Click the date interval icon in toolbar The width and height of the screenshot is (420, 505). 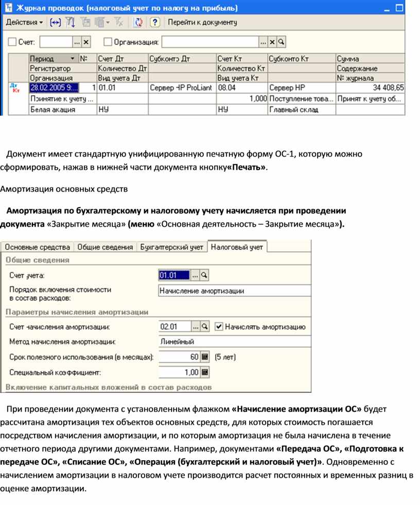[x=55, y=22]
